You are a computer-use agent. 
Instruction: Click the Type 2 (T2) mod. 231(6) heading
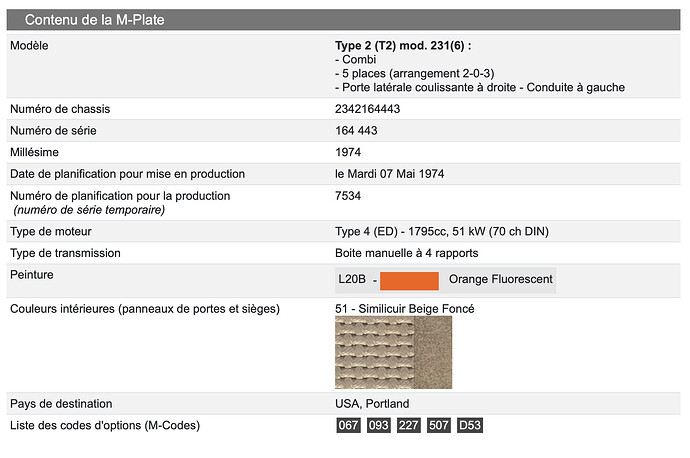(x=403, y=46)
